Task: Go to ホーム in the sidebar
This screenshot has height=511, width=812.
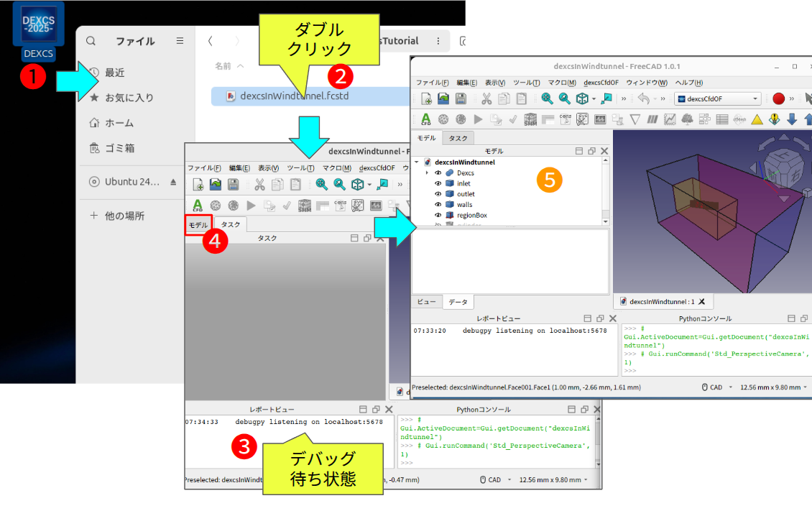Action: 119,123
